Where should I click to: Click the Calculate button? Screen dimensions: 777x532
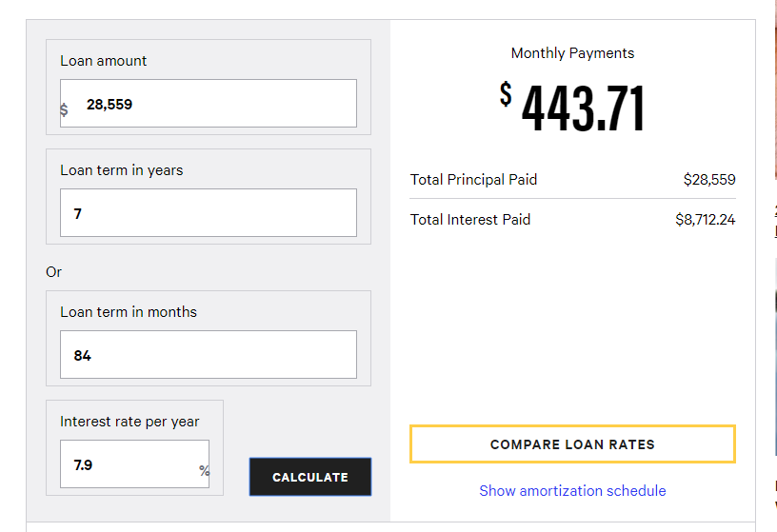click(310, 477)
